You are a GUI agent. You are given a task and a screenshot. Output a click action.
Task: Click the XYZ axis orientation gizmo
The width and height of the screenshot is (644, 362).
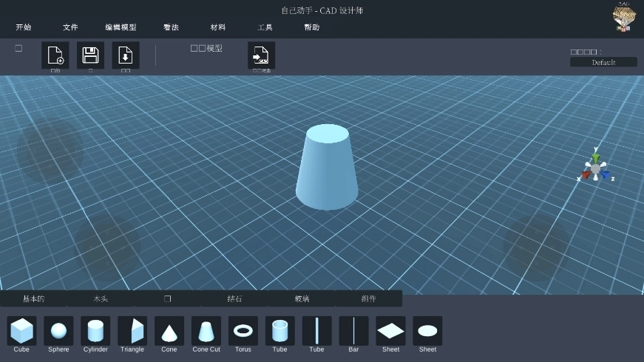coord(595,168)
